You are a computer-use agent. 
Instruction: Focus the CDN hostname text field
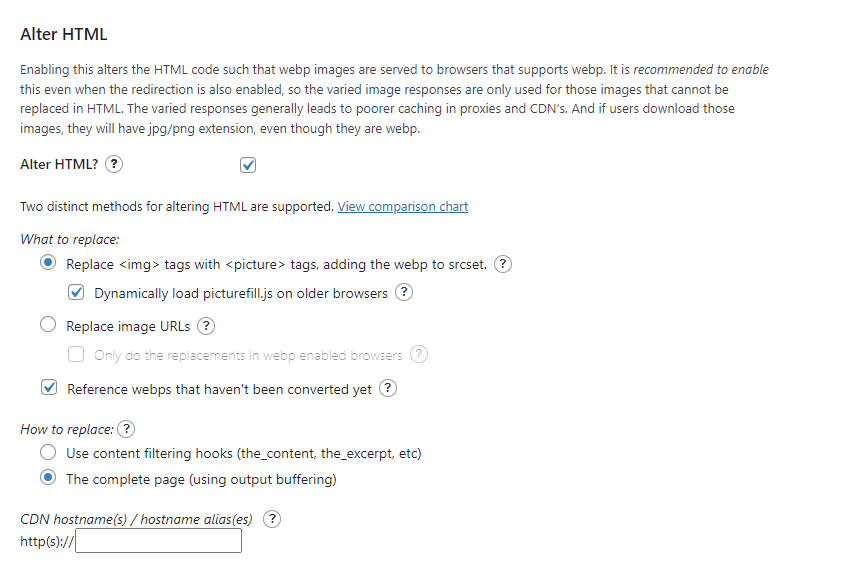click(x=158, y=541)
